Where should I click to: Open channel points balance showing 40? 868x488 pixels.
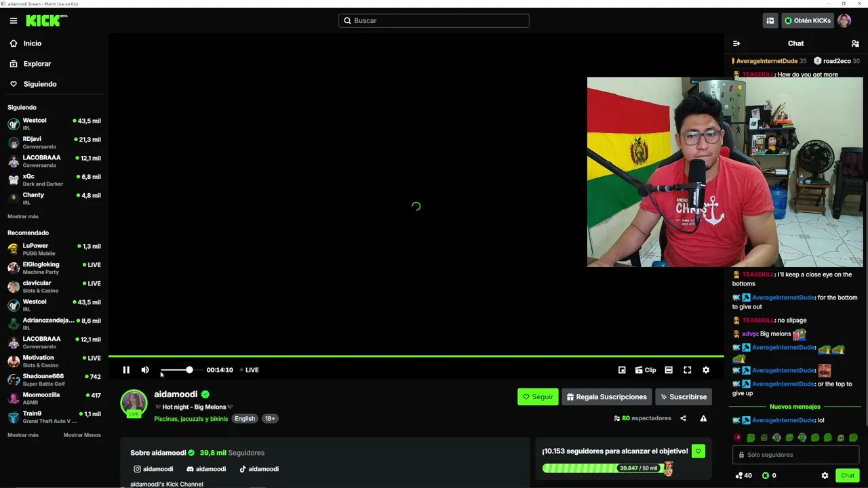click(744, 476)
